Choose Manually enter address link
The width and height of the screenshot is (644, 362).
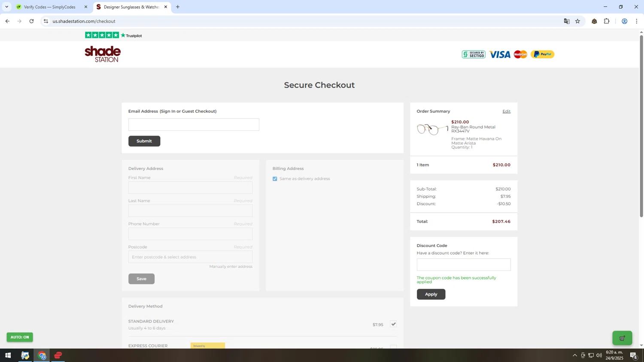tap(231, 266)
